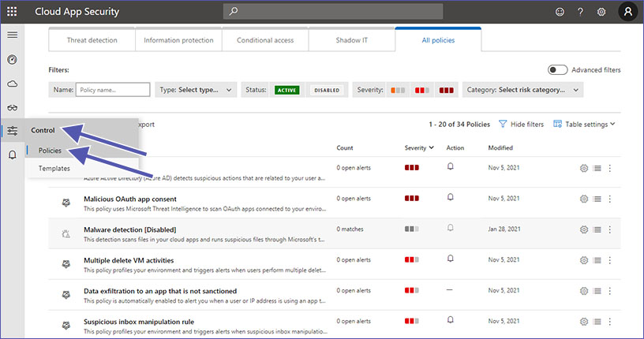Open the Discover cloud icon in sidebar
The height and width of the screenshot is (339, 644).
click(x=13, y=84)
